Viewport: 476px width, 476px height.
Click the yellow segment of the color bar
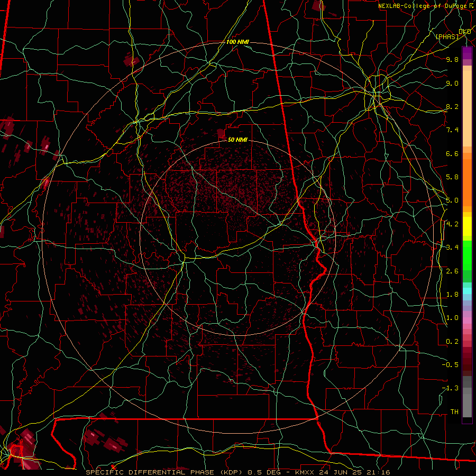pyautogui.click(x=467, y=226)
